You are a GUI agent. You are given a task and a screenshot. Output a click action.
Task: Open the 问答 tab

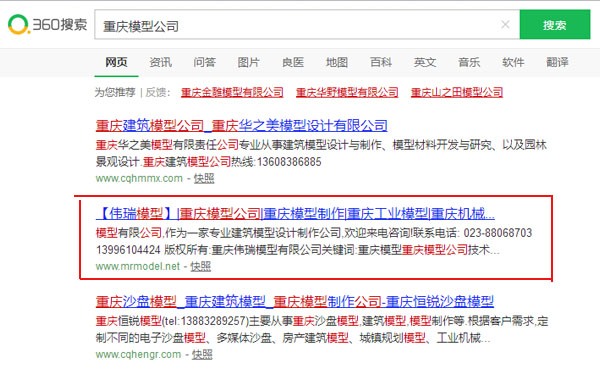click(x=205, y=62)
